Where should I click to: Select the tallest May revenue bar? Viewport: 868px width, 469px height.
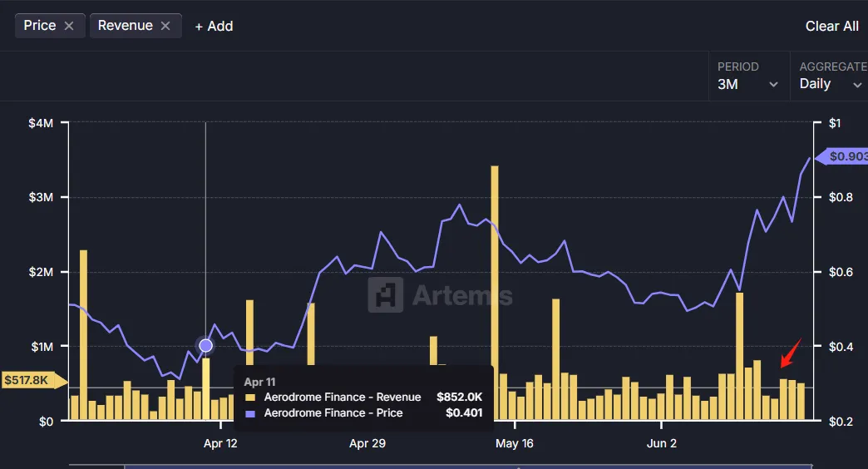point(495,293)
